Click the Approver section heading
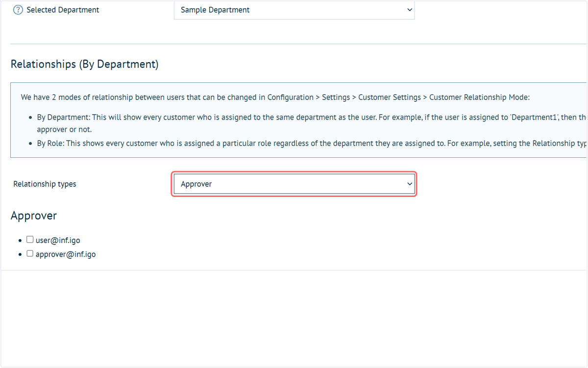This screenshot has height=368, width=588. [x=34, y=216]
